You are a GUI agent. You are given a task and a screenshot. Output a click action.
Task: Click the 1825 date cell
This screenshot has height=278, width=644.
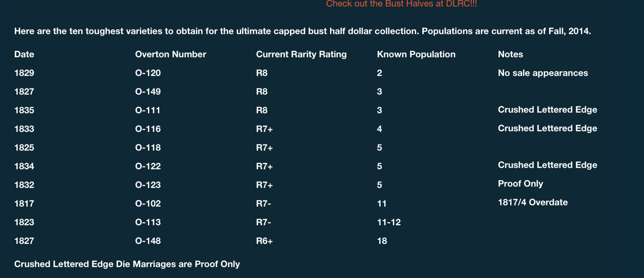tap(24, 148)
